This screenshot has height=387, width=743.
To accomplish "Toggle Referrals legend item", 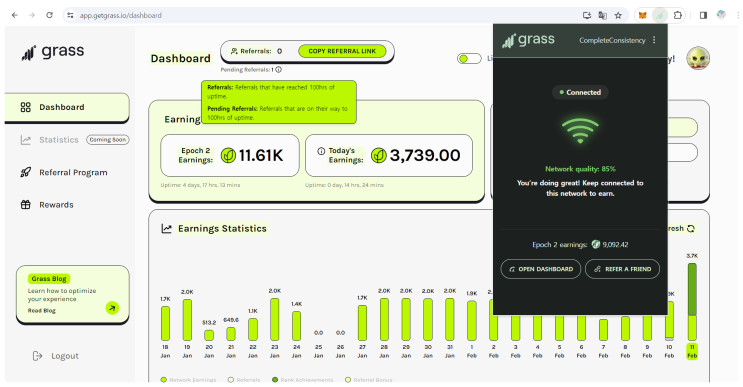I will coord(244,379).
